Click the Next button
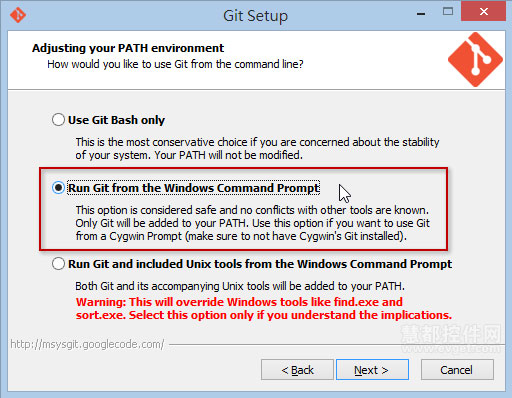Viewport: 512px width, 398px height. (372, 370)
